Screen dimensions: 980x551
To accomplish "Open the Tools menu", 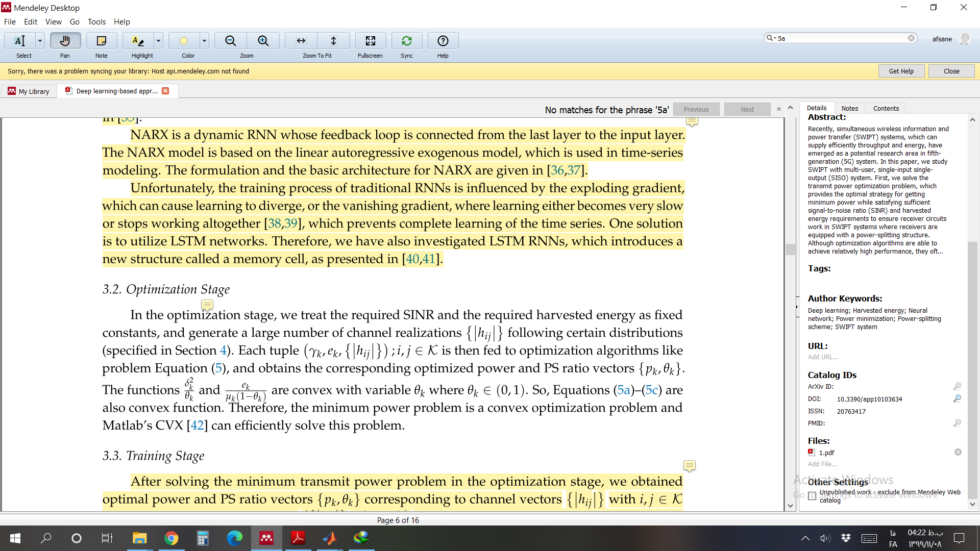I will pos(96,22).
